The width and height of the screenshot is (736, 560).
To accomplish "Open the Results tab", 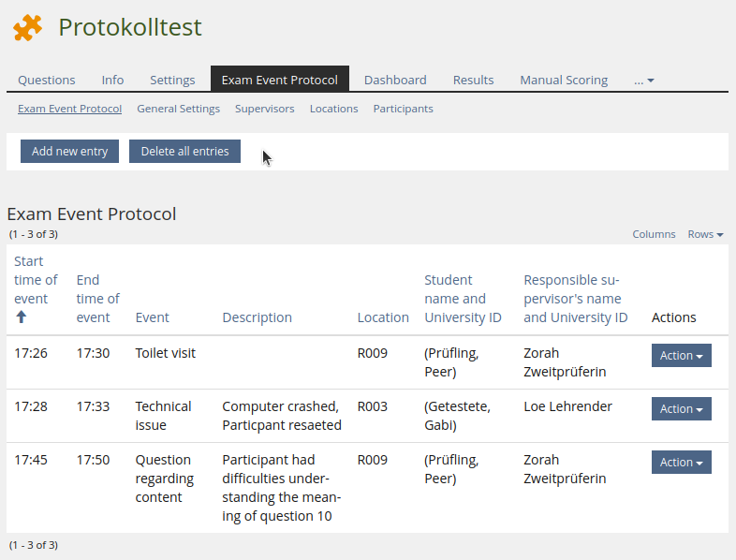I will coord(473,80).
